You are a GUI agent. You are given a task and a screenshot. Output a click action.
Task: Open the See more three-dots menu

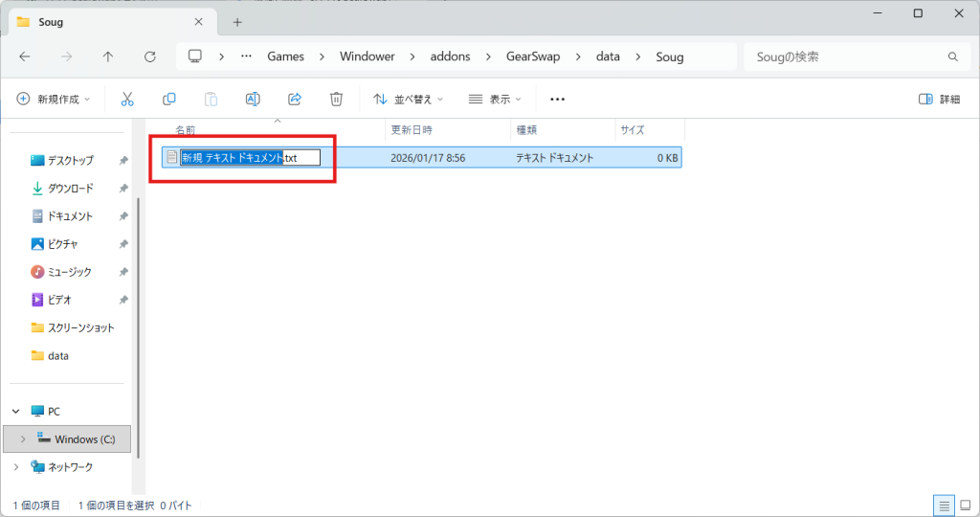pyautogui.click(x=558, y=99)
